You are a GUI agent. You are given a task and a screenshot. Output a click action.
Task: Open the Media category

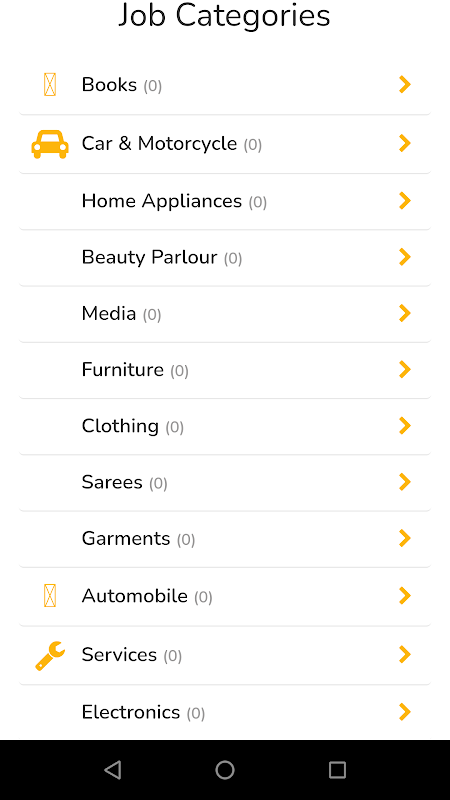pyautogui.click(x=225, y=313)
